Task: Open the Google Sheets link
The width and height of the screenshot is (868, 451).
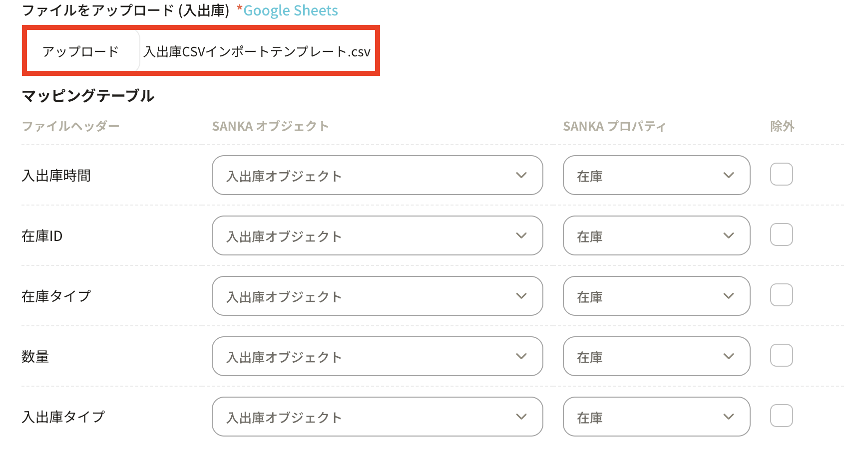Action: click(x=290, y=10)
